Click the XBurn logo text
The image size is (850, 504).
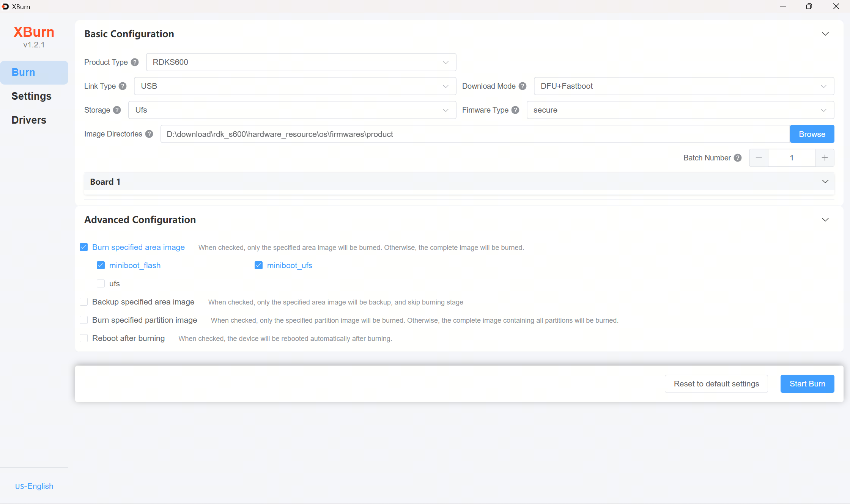pyautogui.click(x=34, y=32)
